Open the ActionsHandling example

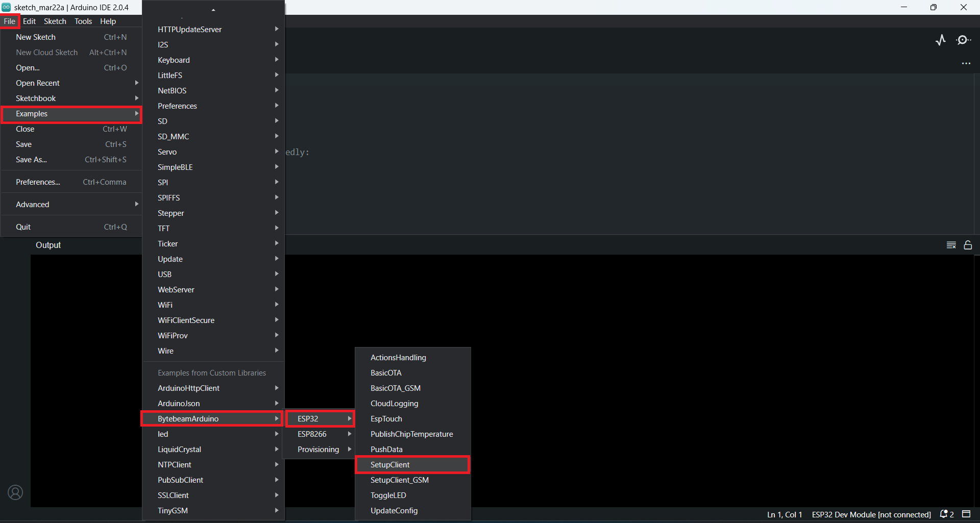tap(413, 358)
